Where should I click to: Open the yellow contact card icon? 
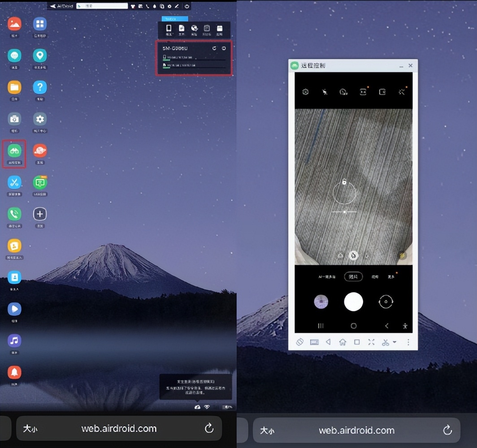14,246
